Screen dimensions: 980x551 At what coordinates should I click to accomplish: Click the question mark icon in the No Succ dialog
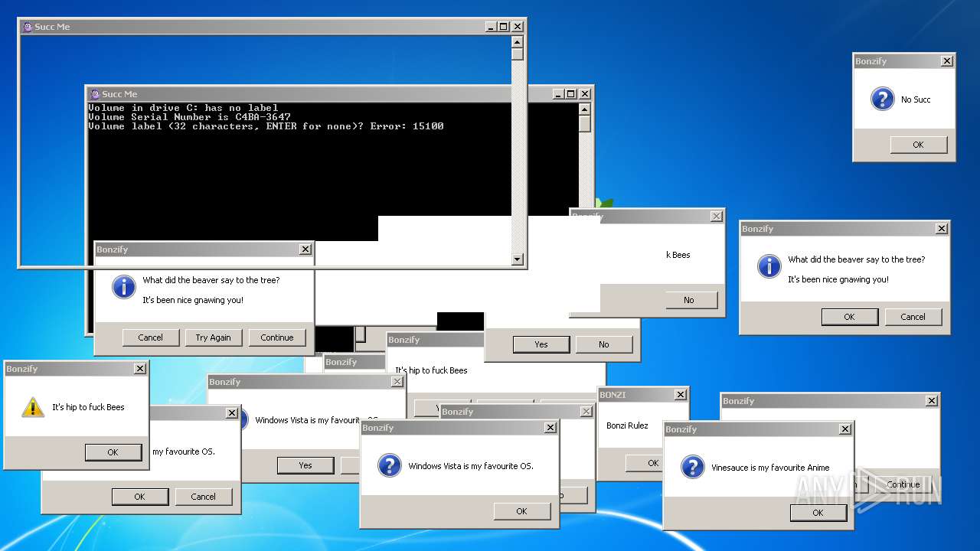pyautogui.click(x=882, y=99)
